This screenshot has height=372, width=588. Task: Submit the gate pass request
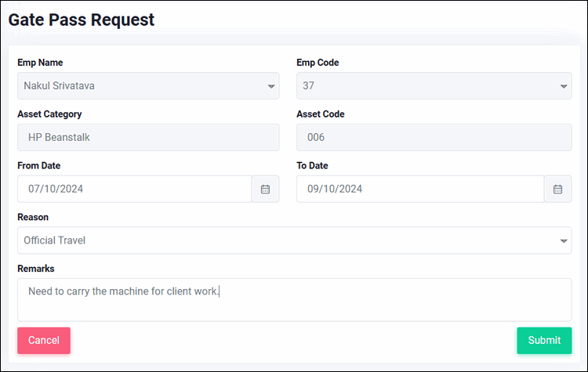(544, 341)
